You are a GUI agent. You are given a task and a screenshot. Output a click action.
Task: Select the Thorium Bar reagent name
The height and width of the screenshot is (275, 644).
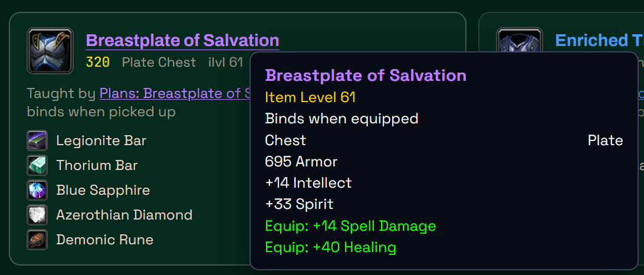97,165
